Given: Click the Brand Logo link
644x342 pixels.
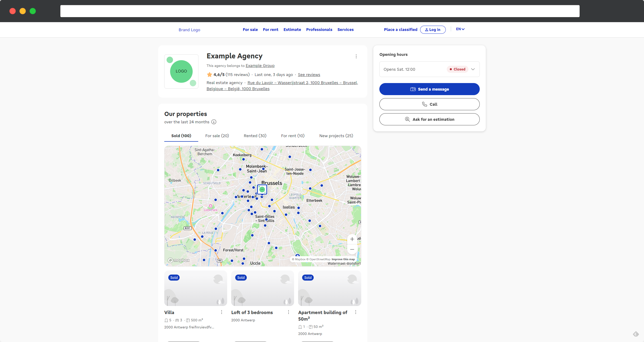Looking at the screenshot, I should click(x=189, y=30).
